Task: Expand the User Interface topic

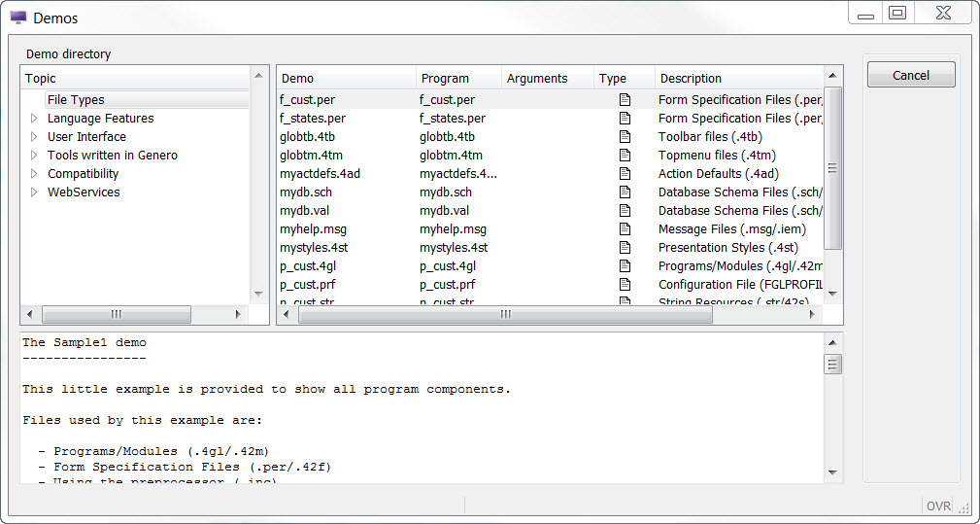Action: pyautogui.click(x=34, y=136)
